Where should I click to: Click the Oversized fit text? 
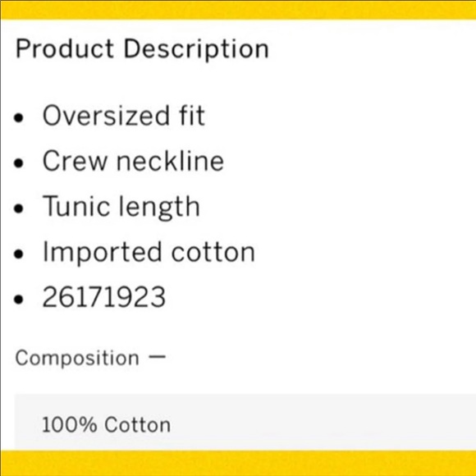tap(124, 116)
